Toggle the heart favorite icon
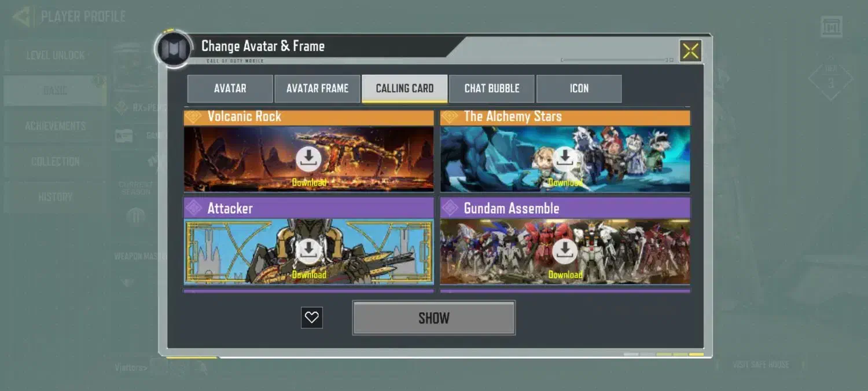 pyautogui.click(x=312, y=317)
